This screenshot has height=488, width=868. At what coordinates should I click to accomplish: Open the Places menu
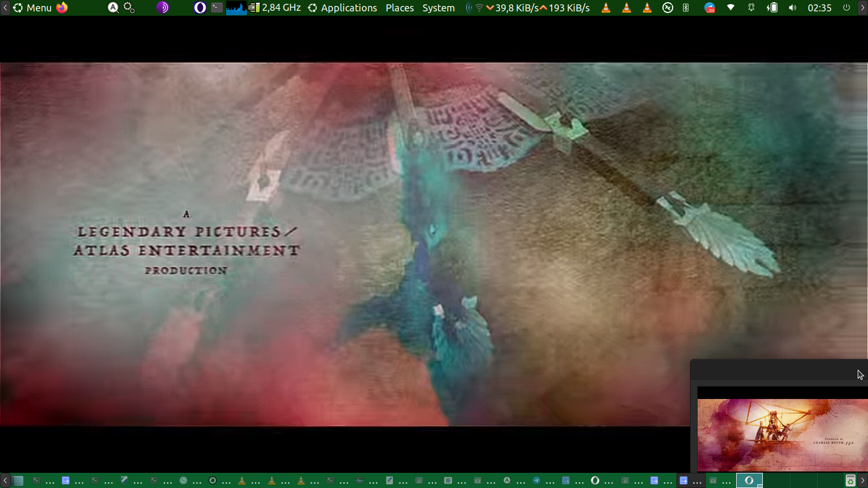(x=400, y=8)
